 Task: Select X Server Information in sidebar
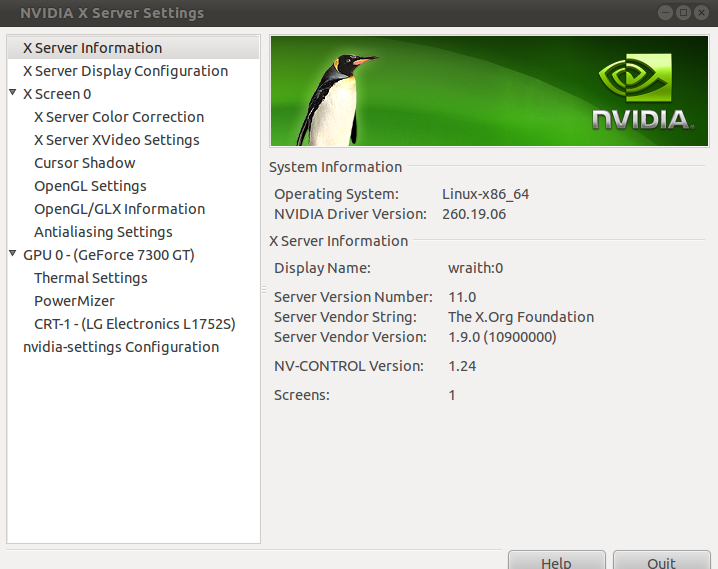click(x=133, y=48)
